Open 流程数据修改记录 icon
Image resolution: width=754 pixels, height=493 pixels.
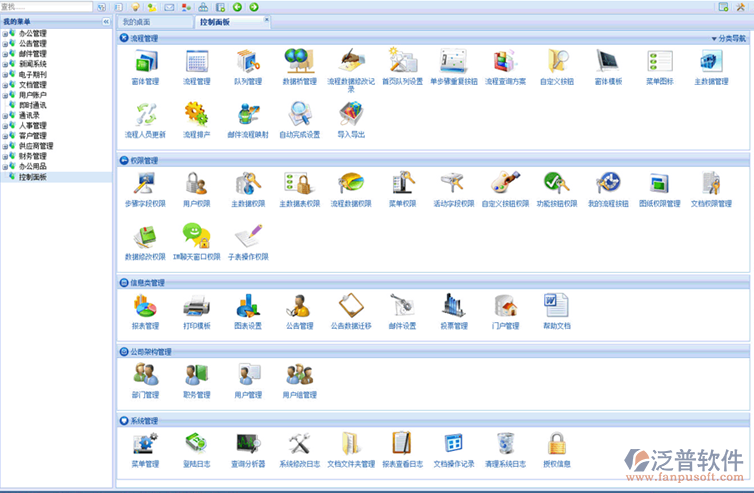(351, 62)
